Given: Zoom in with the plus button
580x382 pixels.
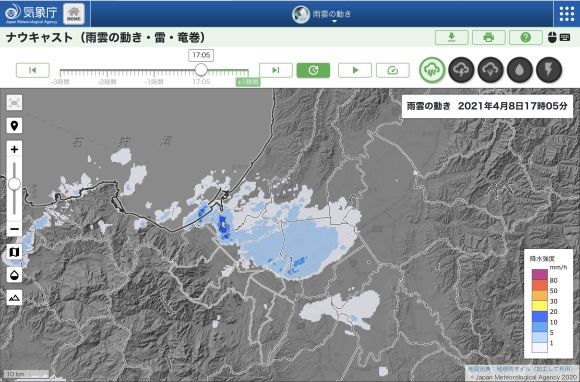Looking at the screenshot, I should pyautogui.click(x=14, y=149).
